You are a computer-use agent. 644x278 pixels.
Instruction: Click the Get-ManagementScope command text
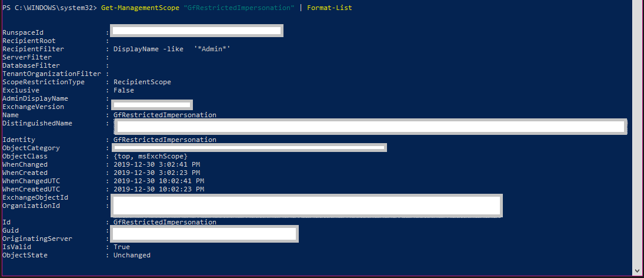[140, 8]
